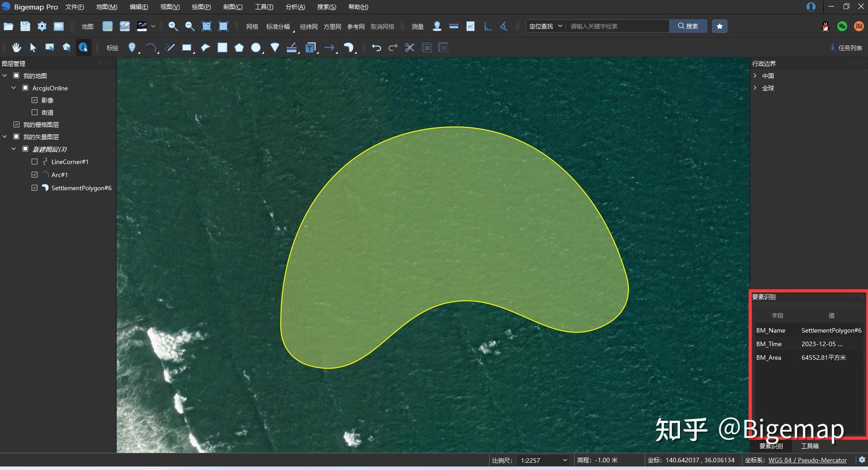This screenshot has width=868, height=470.
Task: Expand the 中国 boundary tree node
Action: click(755, 76)
